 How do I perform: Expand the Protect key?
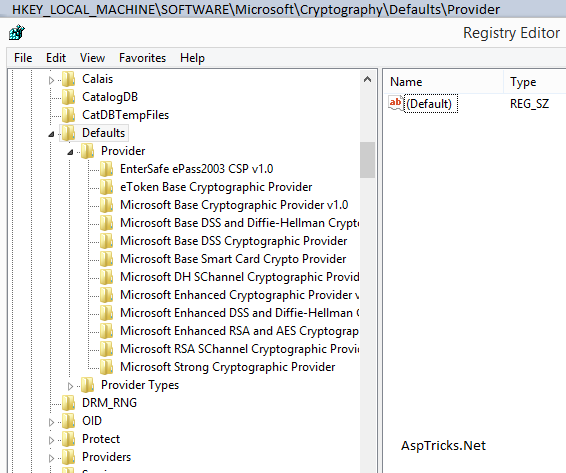tap(51, 440)
